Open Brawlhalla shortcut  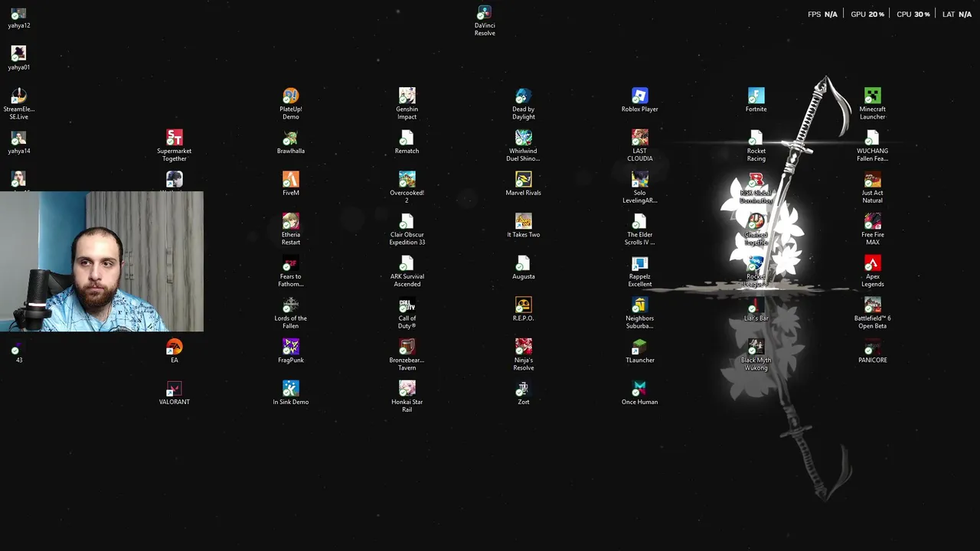tap(291, 142)
